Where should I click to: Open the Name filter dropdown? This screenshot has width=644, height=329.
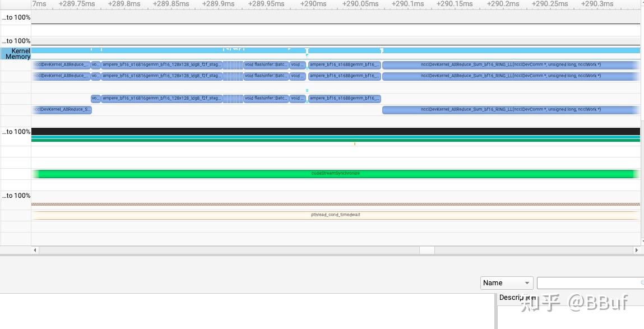pyautogui.click(x=507, y=282)
